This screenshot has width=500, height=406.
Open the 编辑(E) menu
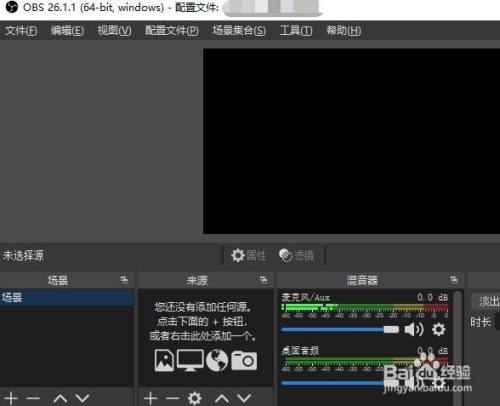(x=67, y=31)
